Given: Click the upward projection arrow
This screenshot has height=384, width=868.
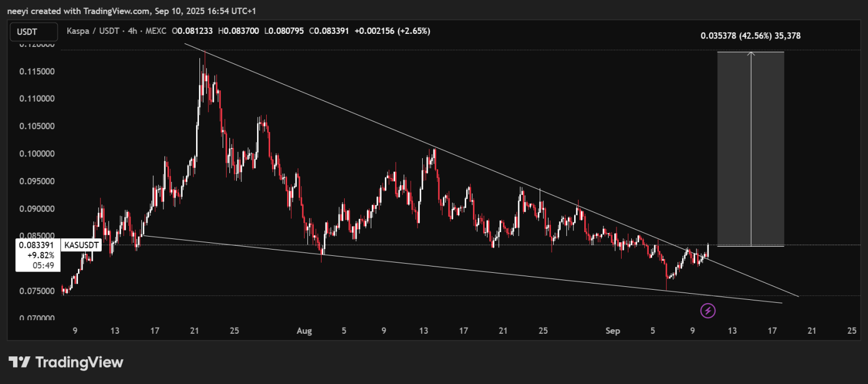Looking at the screenshot, I should (x=750, y=113).
